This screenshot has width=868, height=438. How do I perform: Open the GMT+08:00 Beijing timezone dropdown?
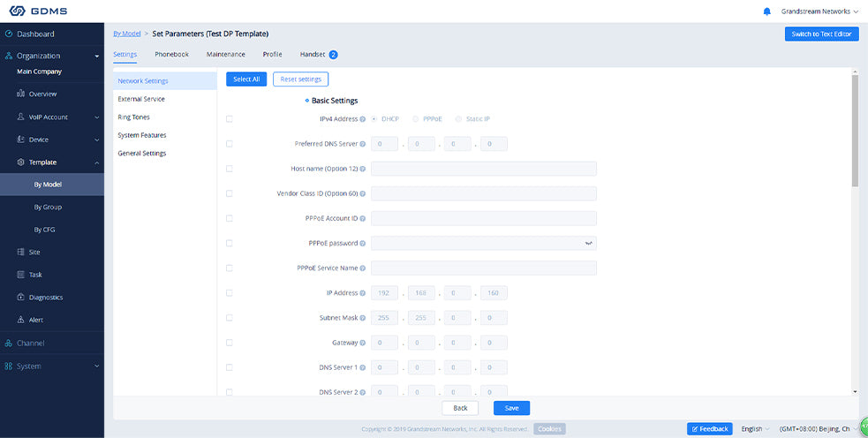818,429
